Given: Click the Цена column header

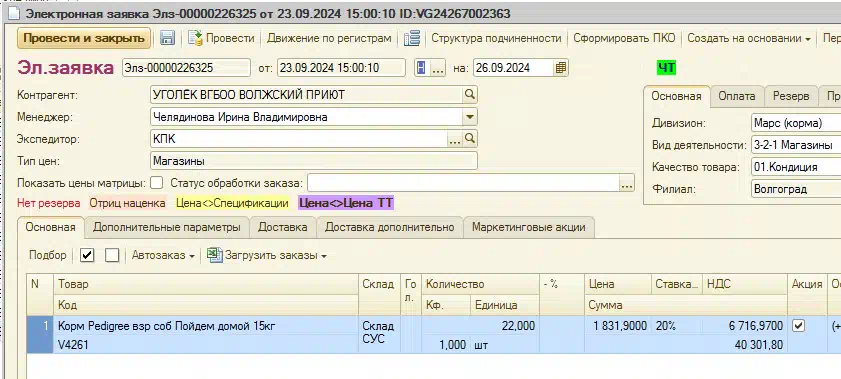Looking at the screenshot, I should coord(618,284).
